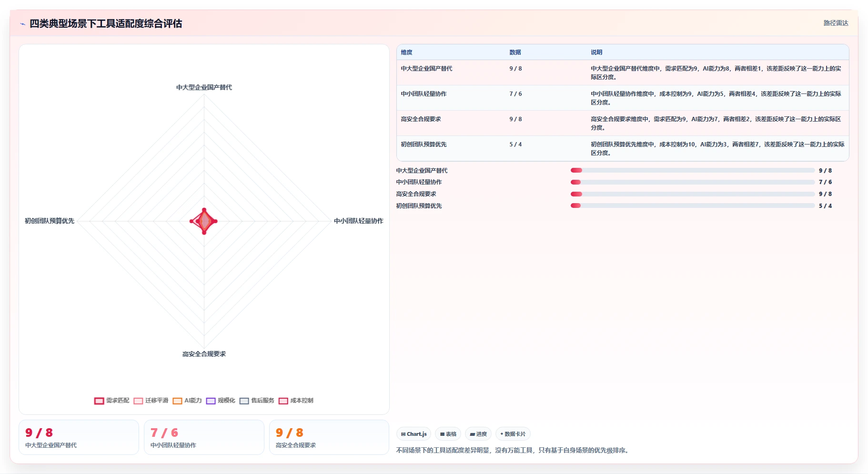This screenshot has height=474, width=868.
Task: Click radar axis label 中大型企业国产替代
Action: coord(204,87)
